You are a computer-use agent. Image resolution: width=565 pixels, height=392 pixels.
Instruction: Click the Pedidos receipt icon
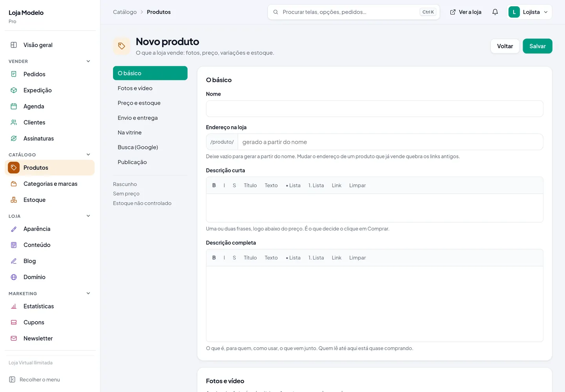click(x=14, y=74)
